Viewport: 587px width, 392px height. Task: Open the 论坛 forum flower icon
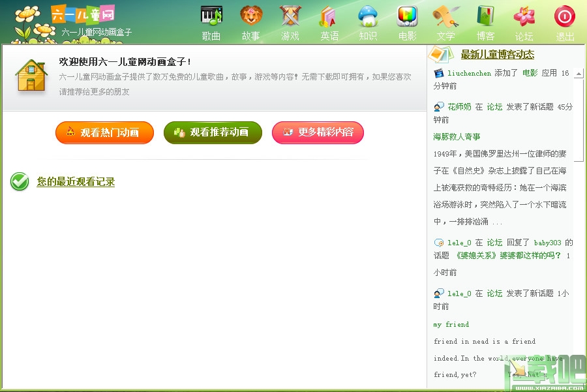(524, 16)
